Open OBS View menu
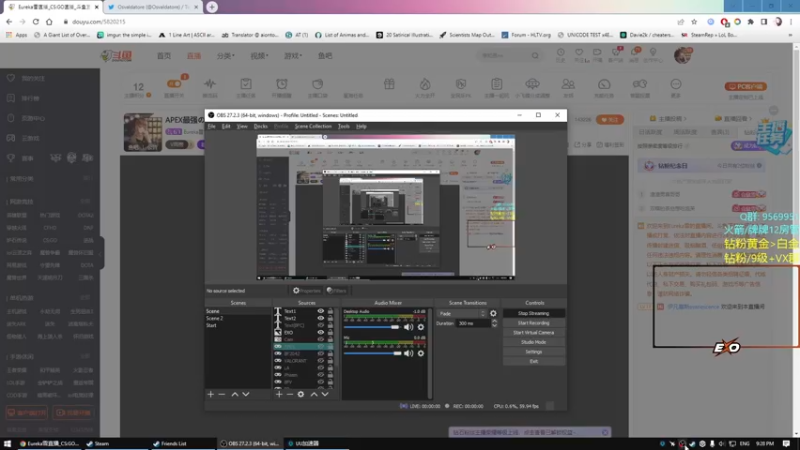The height and width of the screenshot is (450, 800). (x=242, y=126)
